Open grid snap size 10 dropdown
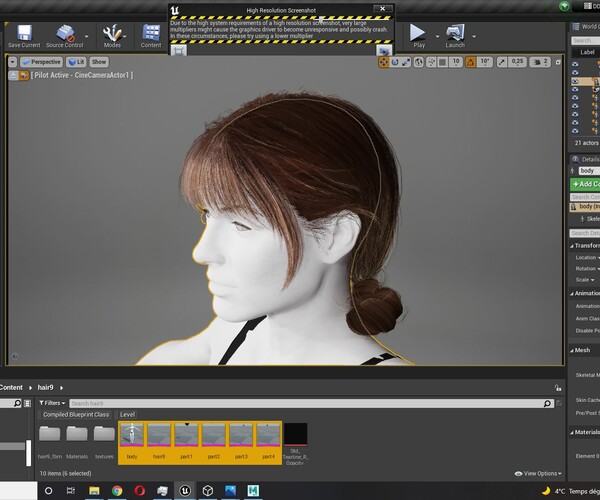Viewport: 600px width, 500px height. tap(456, 62)
